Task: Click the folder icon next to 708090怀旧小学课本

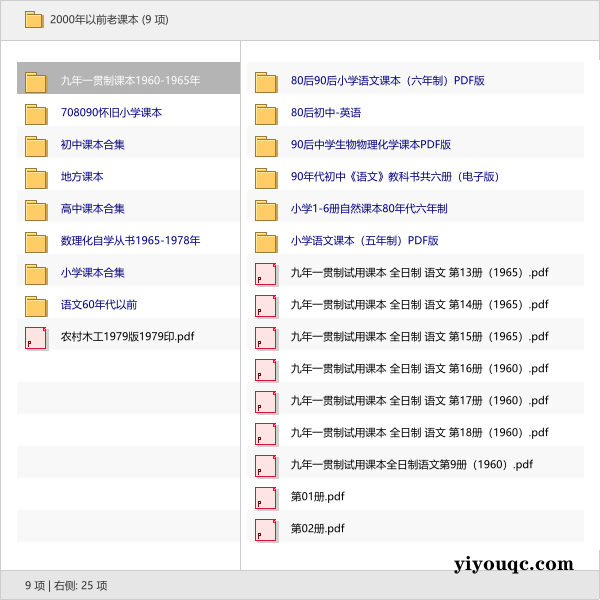Action: click(x=36, y=113)
